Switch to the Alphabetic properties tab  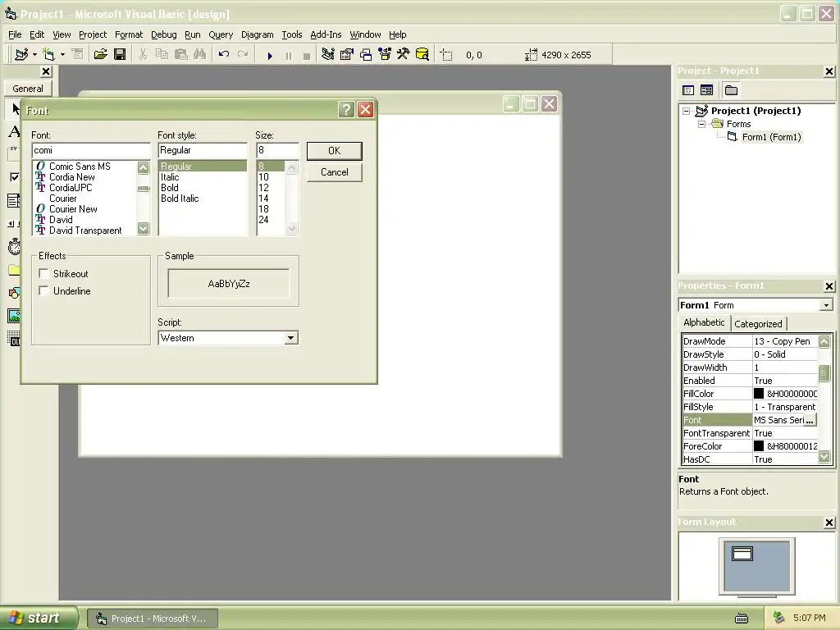(x=704, y=322)
